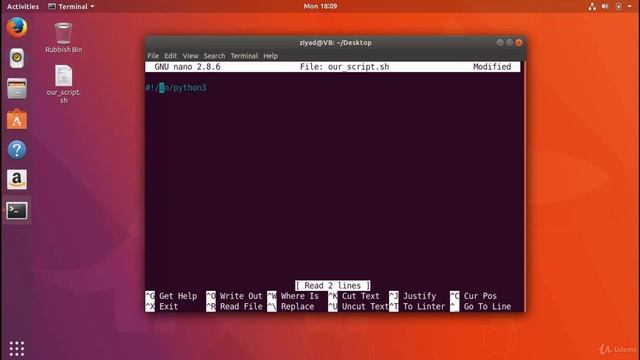Screen dimensions: 640x360
Task: Minimize the terminal window
Action: pyautogui.click(x=500, y=42)
